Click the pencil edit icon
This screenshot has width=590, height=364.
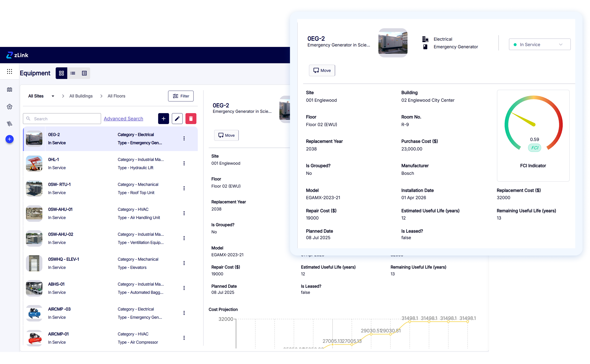(x=177, y=119)
